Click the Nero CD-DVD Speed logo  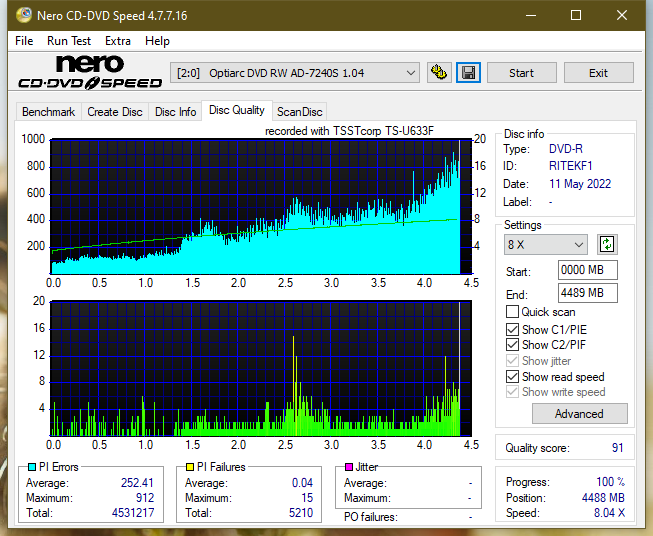point(90,72)
